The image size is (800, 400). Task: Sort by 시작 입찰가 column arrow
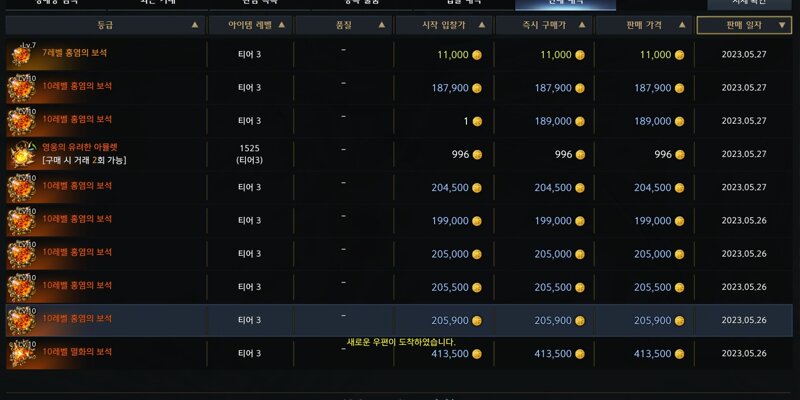click(482, 25)
